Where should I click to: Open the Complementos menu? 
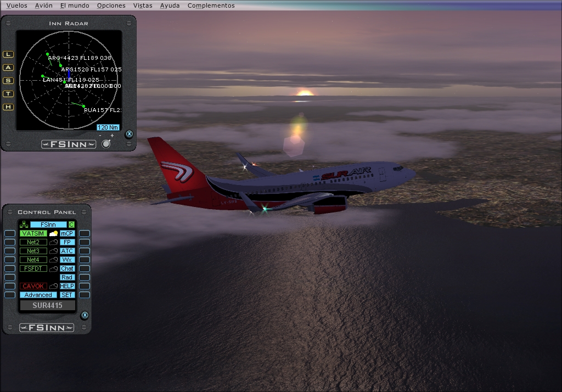coord(211,5)
